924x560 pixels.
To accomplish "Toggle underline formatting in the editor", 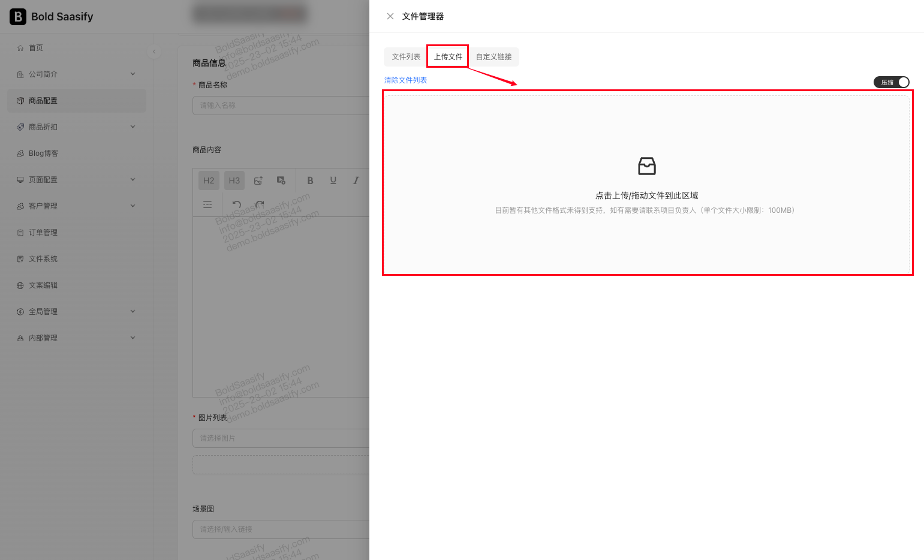I will [333, 180].
